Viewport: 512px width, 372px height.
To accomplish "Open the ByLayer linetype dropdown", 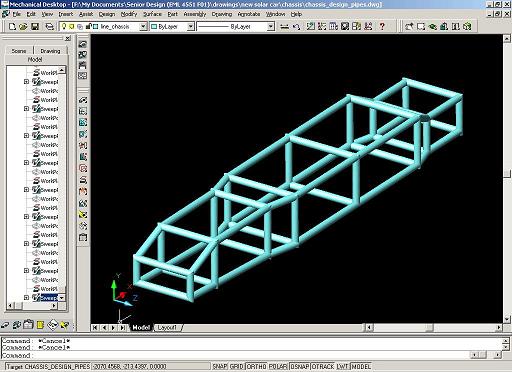I will [271, 27].
